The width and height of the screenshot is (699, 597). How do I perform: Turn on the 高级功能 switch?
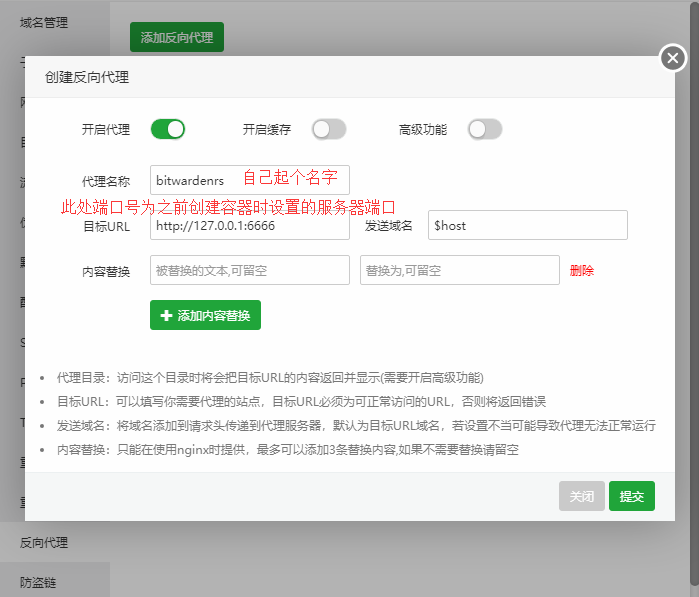pyautogui.click(x=485, y=129)
